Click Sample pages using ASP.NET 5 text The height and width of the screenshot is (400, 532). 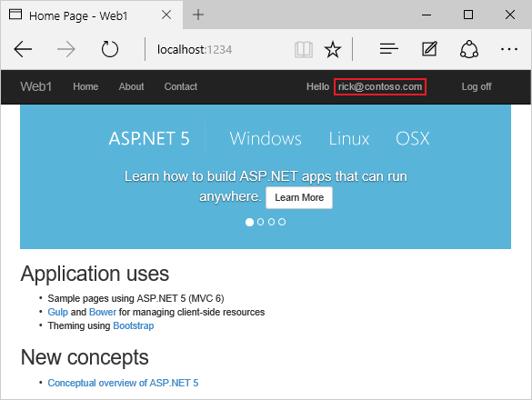[136, 298]
